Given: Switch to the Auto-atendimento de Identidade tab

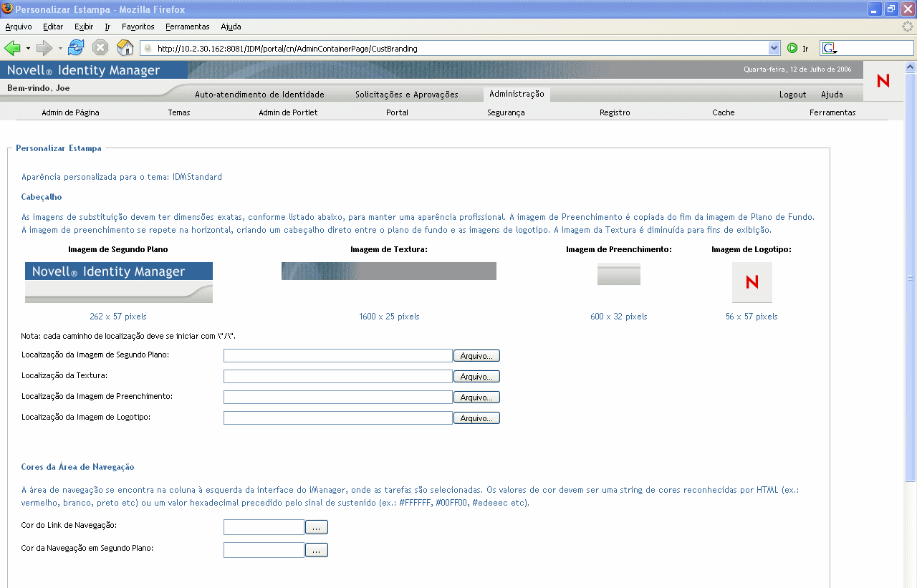Looking at the screenshot, I should click(259, 95).
